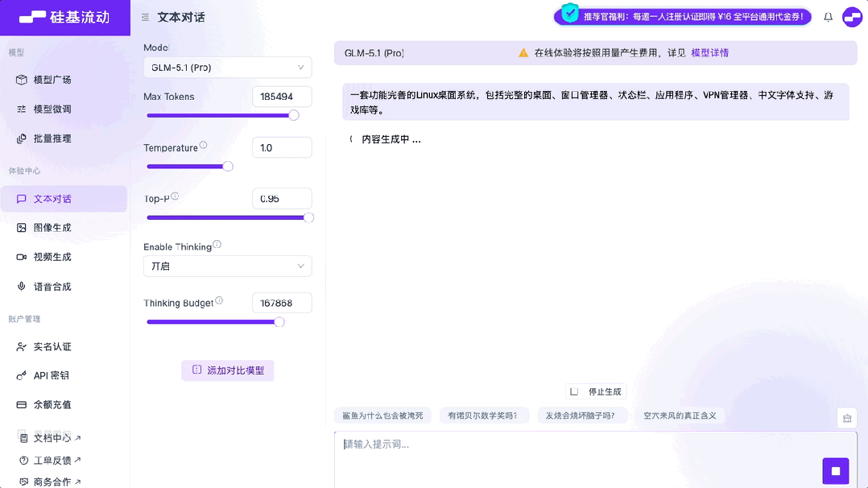Click the Thinking Budget info icon
868x488 pixels.
click(219, 300)
